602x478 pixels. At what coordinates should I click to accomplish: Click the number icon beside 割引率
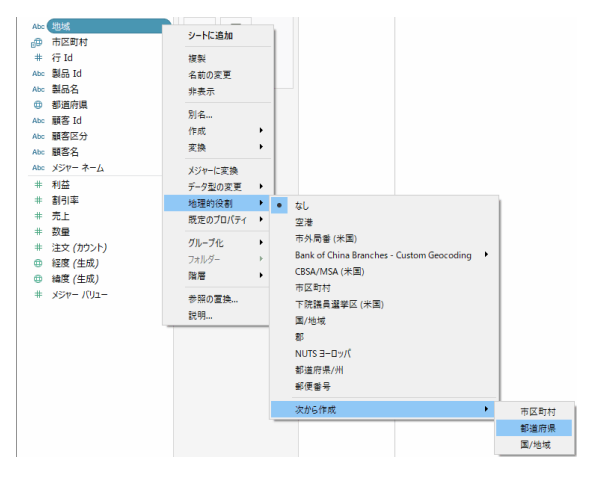[38, 200]
